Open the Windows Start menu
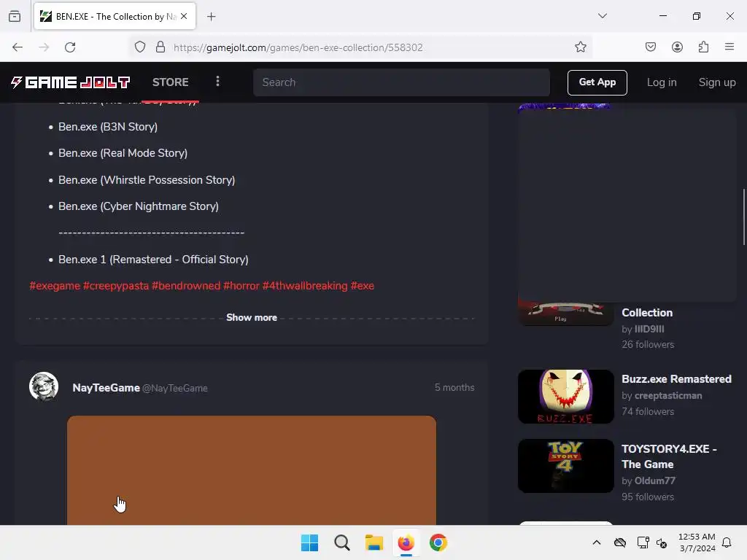 coord(309,542)
